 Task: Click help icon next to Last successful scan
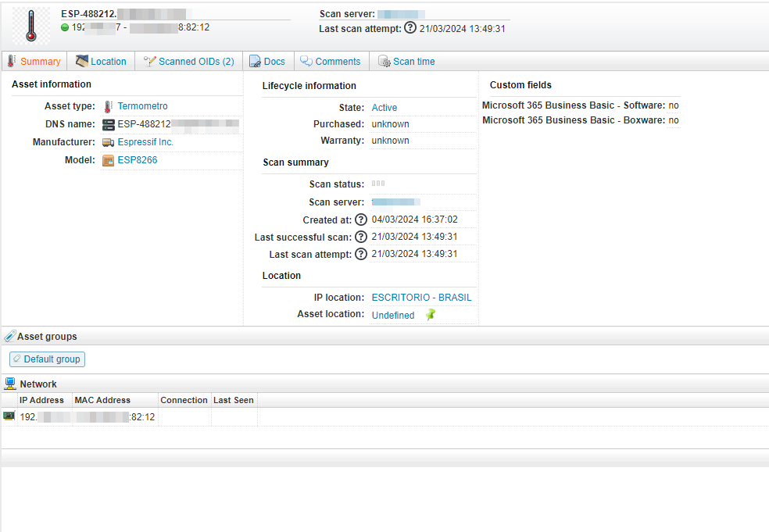coord(361,237)
